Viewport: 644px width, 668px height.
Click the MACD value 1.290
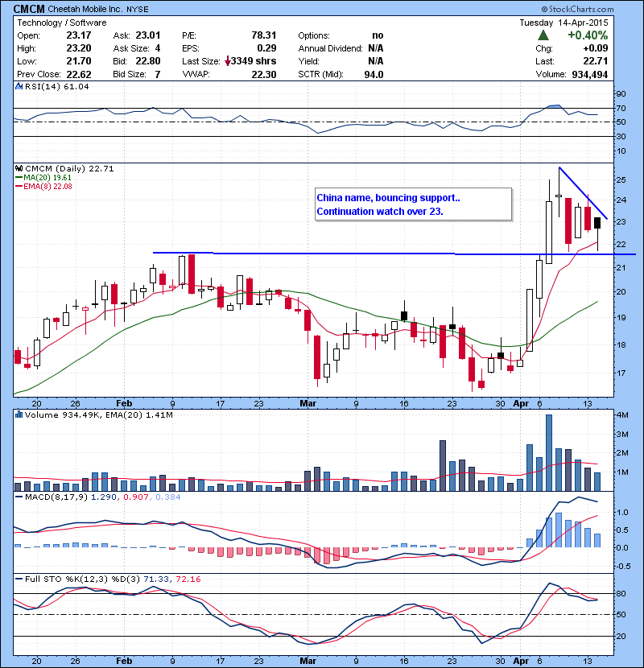[x=104, y=497]
